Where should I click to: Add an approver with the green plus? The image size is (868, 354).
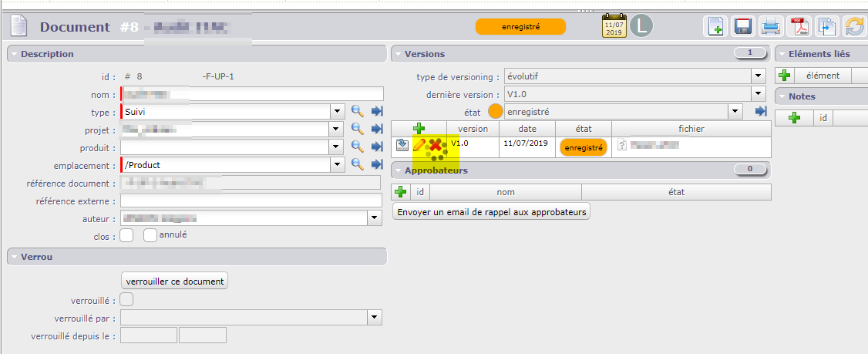[x=401, y=192]
